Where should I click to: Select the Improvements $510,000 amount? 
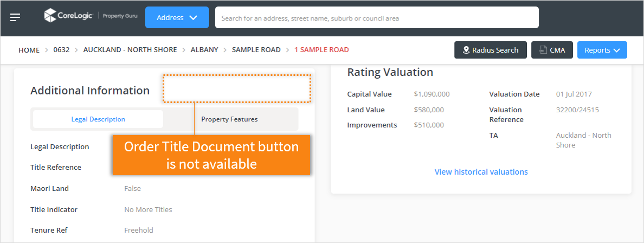(429, 125)
